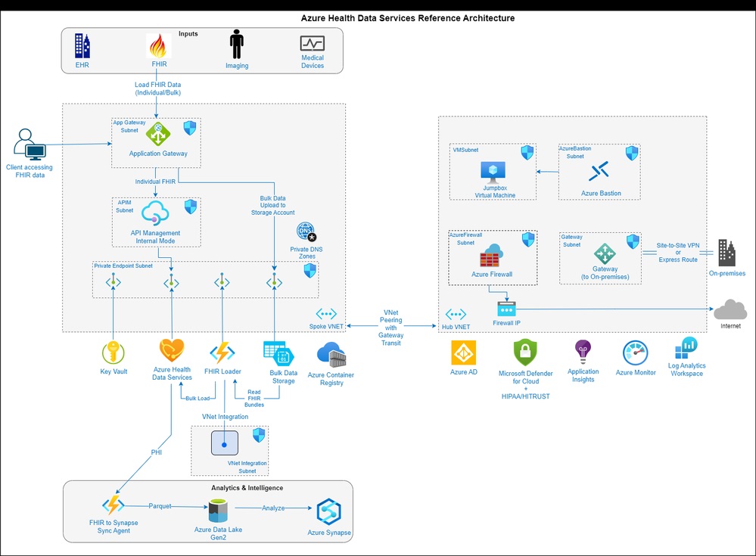Click the Azure Firewall icon
Screen dimensions: 756x556
click(x=493, y=255)
